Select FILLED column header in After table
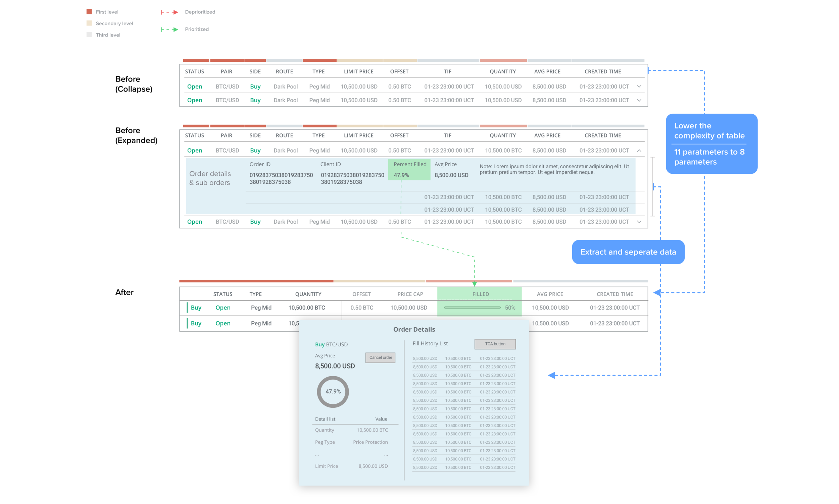Viewport: 839px width, 504px height. (x=480, y=294)
